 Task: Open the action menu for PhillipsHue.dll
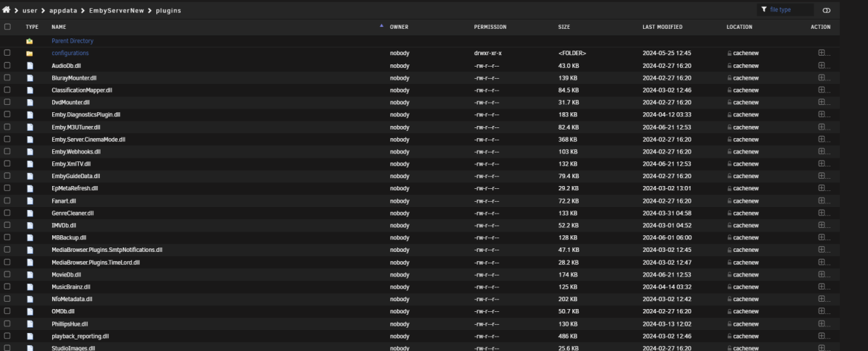821,324
